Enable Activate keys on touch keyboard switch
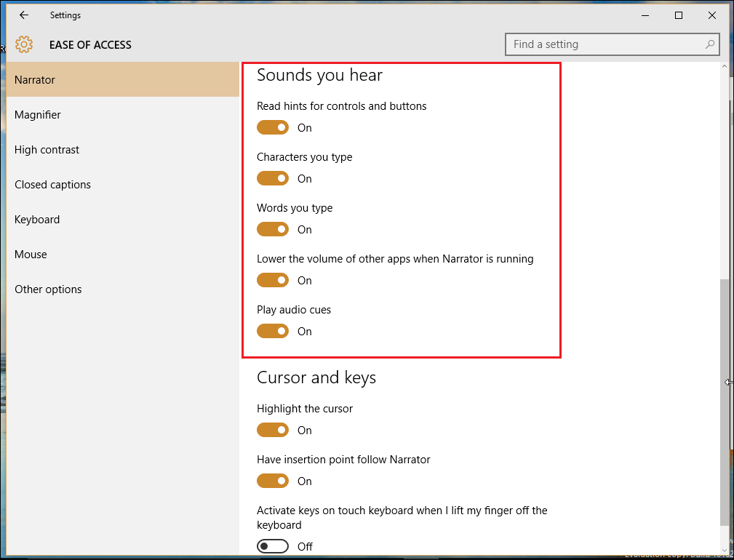 273,546
